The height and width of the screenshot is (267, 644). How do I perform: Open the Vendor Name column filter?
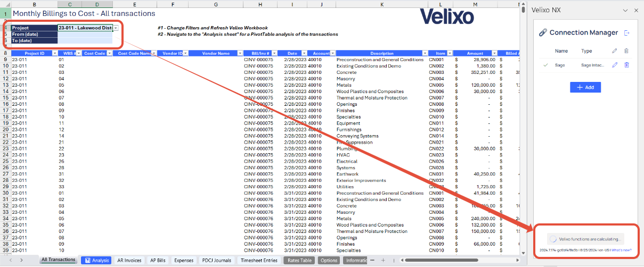coord(239,53)
